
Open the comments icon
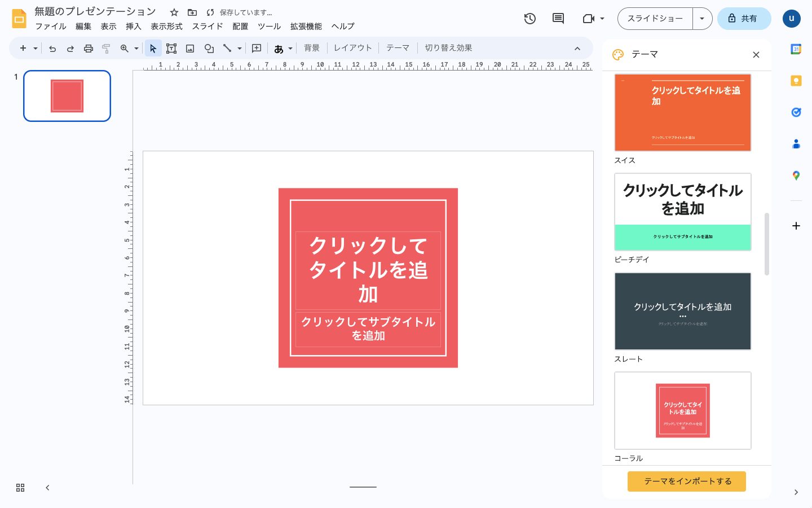[x=558, y=19]
